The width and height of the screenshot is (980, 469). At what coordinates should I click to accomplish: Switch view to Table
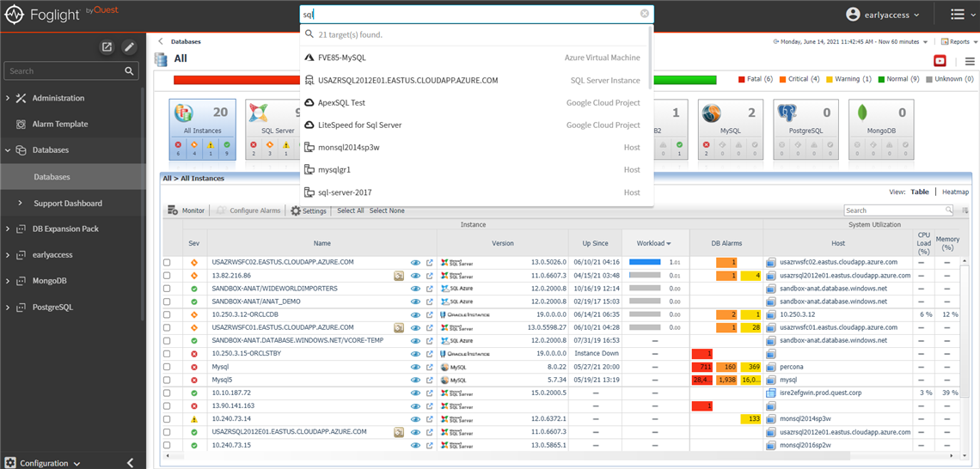[919, 192]
